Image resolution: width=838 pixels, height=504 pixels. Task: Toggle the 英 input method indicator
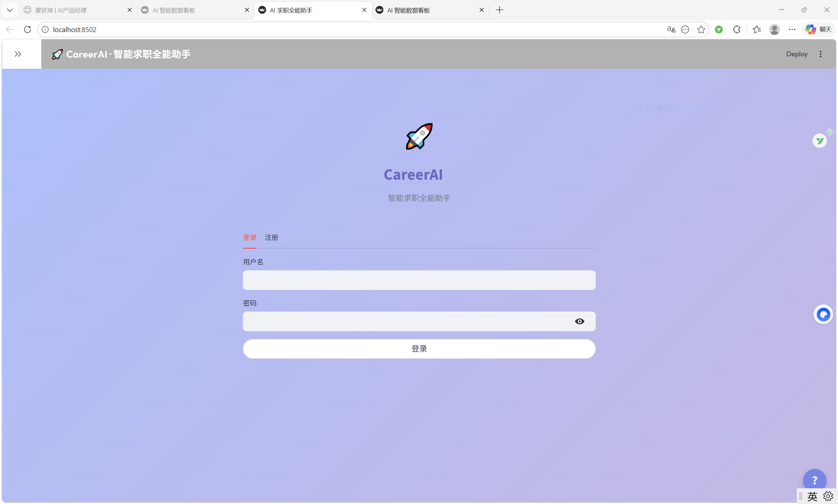(x=812, y=496)
